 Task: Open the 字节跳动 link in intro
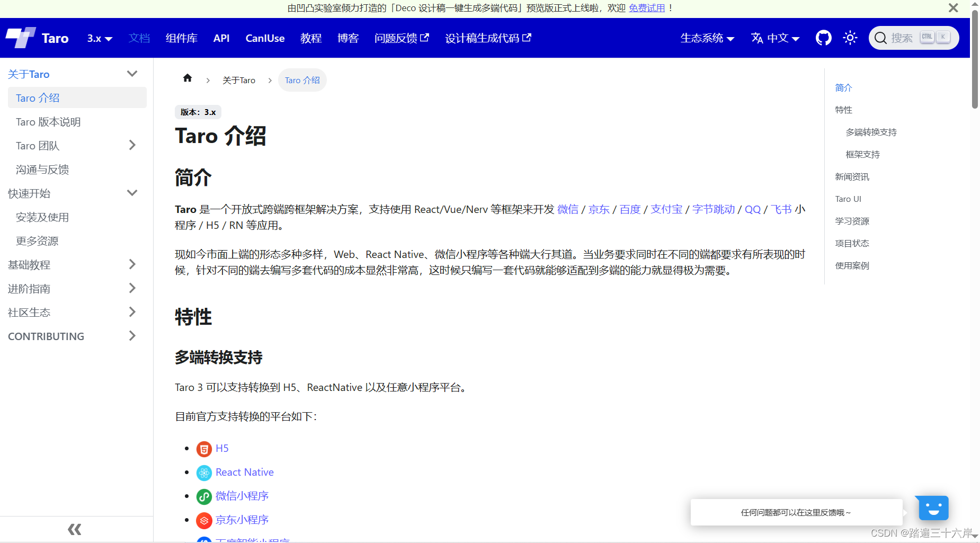(x=714, y=209)
